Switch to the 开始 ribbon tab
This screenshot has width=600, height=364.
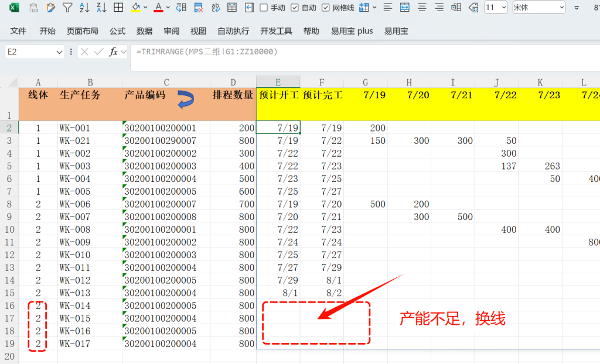tap(47, 31)
